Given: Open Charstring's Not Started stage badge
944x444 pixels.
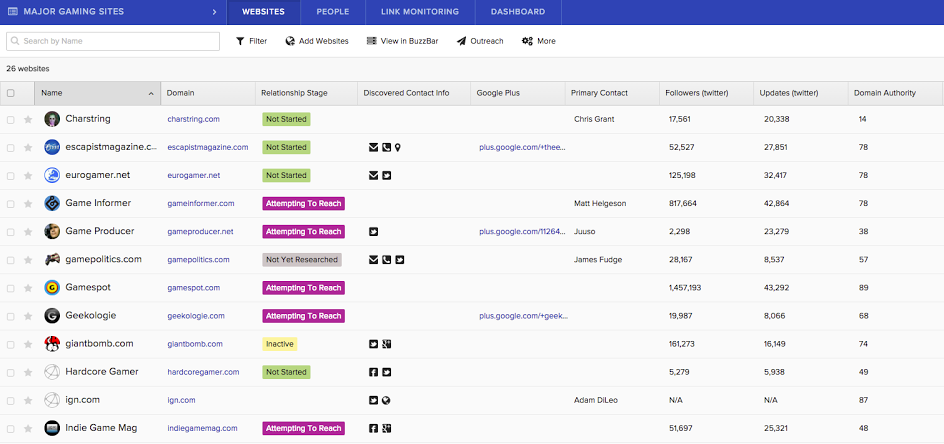Looking at the screenshot, I should tap(286, 119).
